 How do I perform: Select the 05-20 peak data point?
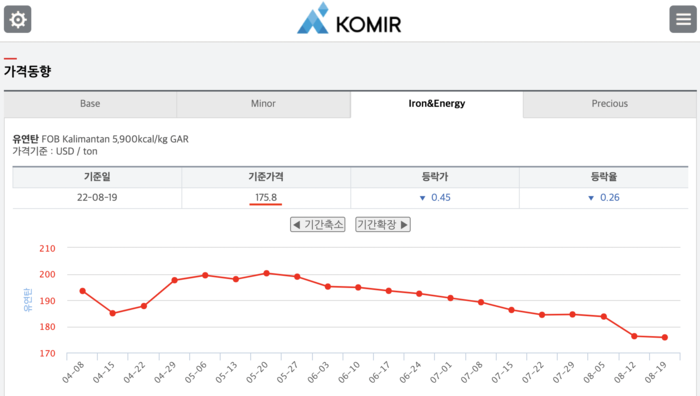coord(267,273)
